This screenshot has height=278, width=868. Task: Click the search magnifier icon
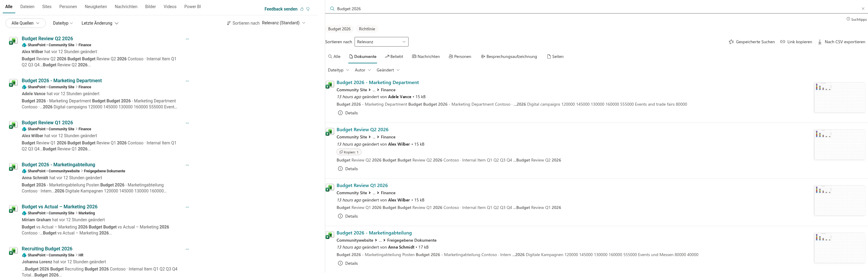coord(332,9)
